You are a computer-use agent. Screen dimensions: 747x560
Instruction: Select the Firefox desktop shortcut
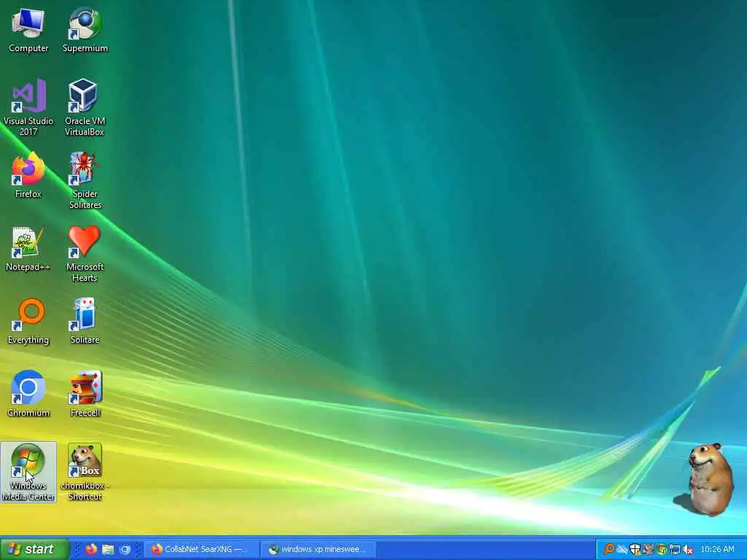pos(28,176)
